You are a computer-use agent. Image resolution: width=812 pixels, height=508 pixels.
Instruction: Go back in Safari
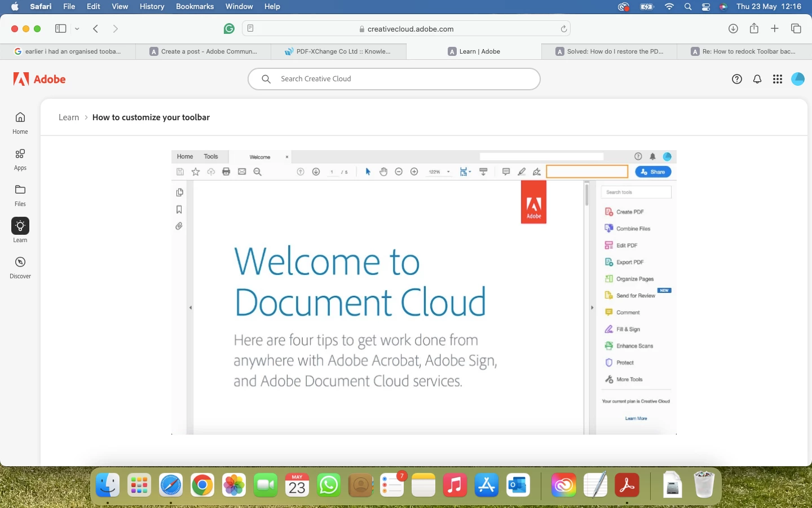[96, 28]
